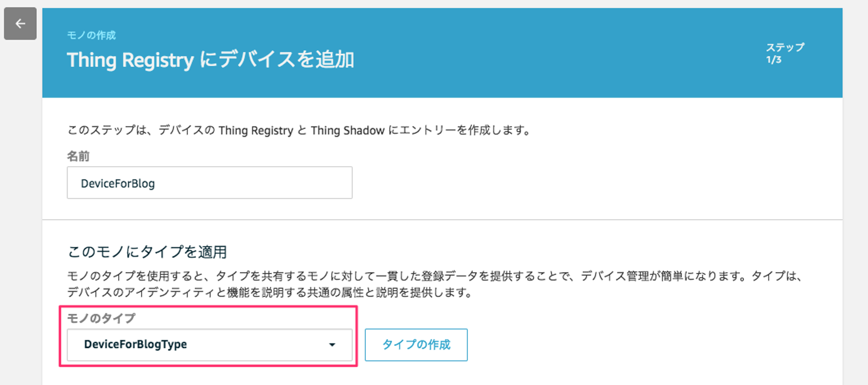This screenshot has height=385, width=868.
Task: Open the モノのタイプ dropdown
Action: click(209, 345)
